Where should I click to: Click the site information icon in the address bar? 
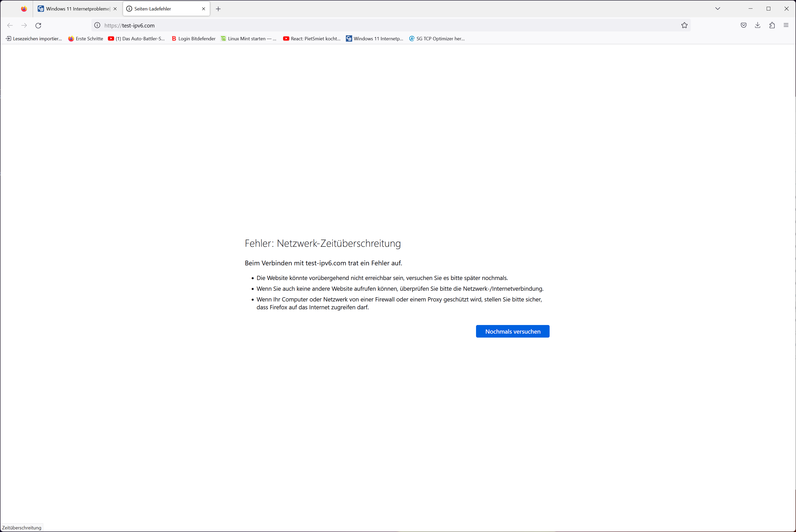(97, 25)
